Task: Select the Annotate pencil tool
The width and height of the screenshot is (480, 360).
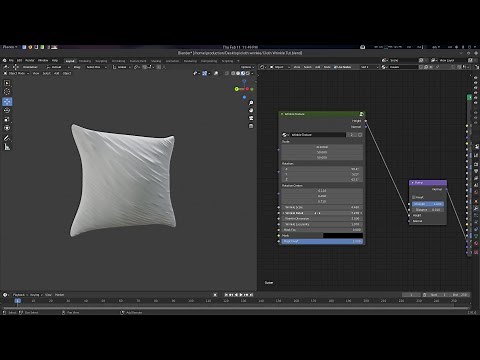Action: [x=7, y=138]
